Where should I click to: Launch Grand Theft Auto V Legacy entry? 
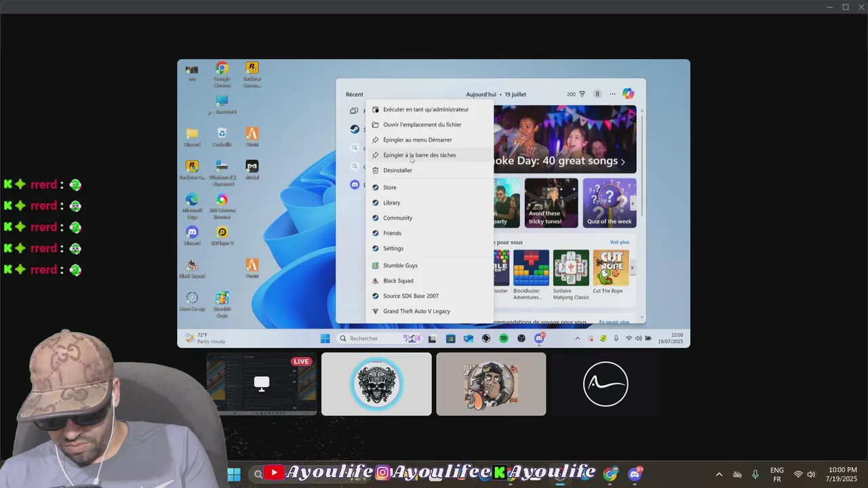click(x=430, y=311)
